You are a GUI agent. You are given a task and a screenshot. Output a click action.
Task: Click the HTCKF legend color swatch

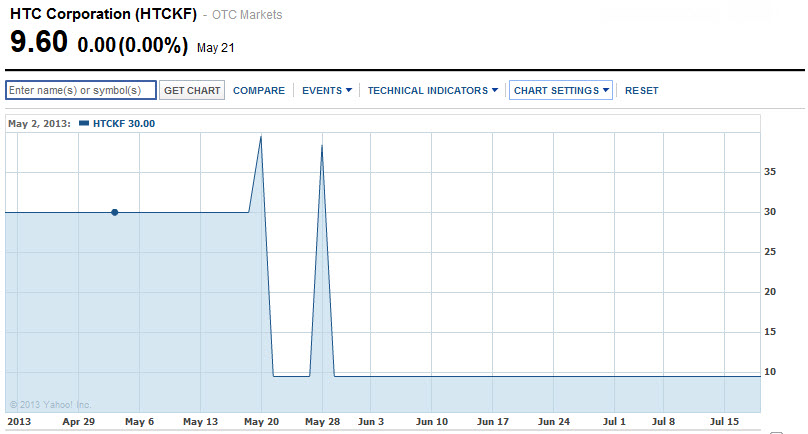point(84,123)
